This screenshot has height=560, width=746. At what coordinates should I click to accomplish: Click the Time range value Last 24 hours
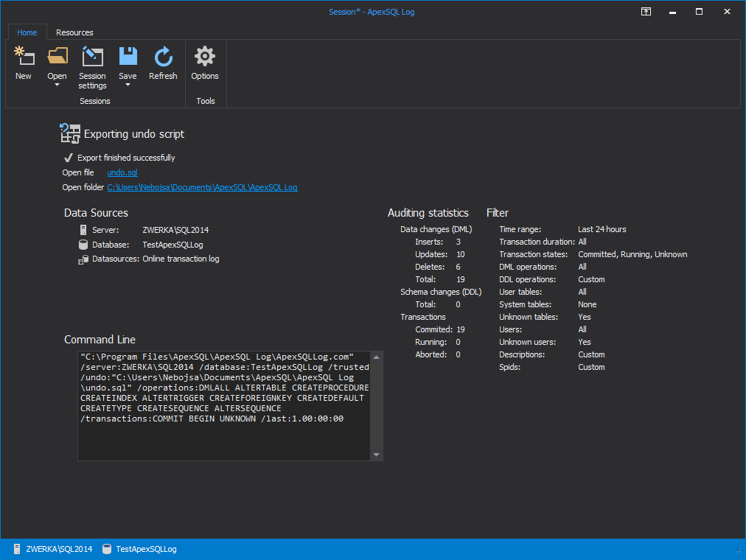(x=602, y=229)
